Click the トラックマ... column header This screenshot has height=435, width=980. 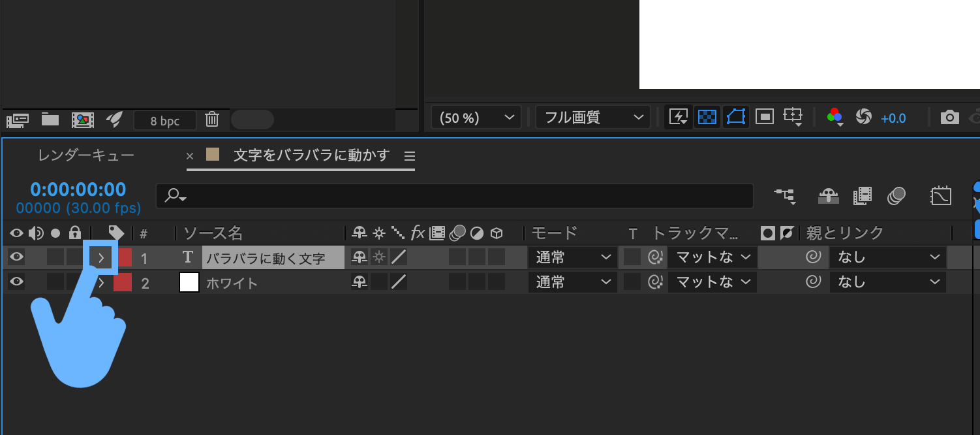coord(695,233)
